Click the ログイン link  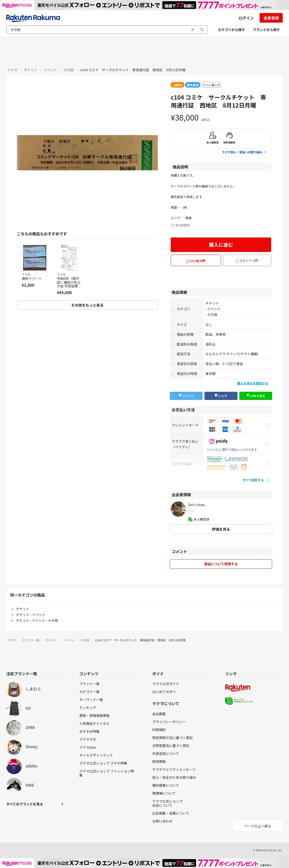click(x=246, y=18)
